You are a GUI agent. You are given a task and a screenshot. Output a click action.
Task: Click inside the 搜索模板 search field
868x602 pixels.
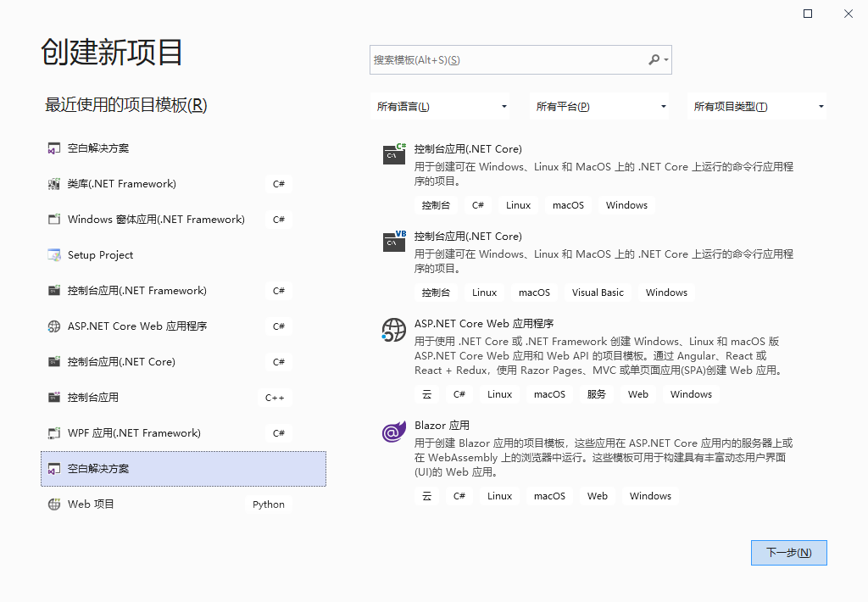pos(509,59)
